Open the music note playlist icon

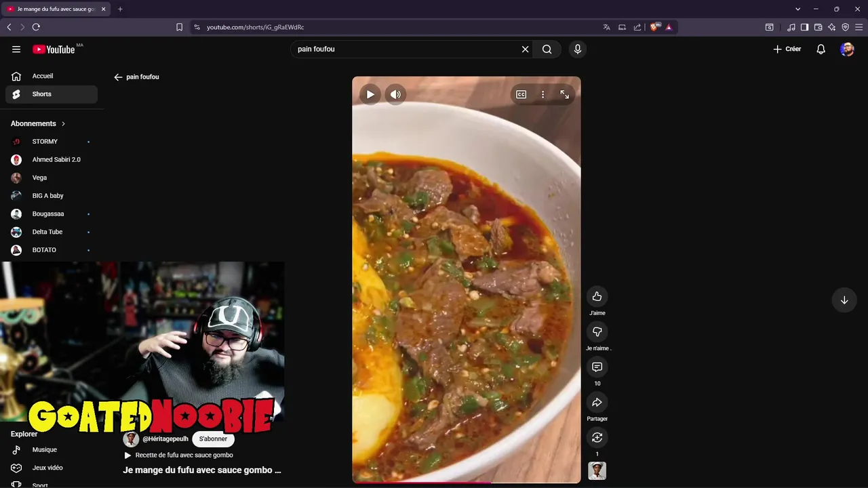point(791,27)
